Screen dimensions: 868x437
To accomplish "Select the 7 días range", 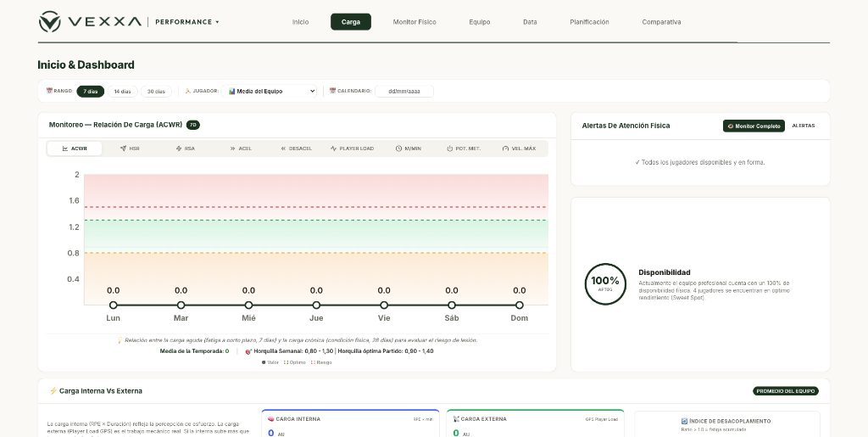I will pos(90,92).
